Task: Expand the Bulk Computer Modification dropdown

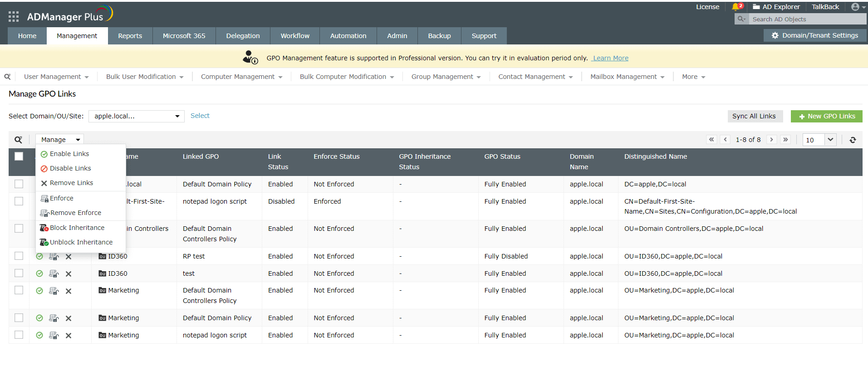Action: (347, 77)
